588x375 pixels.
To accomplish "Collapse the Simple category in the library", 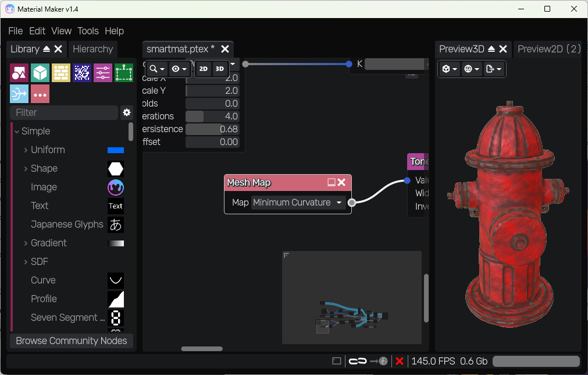I will pyautogui.click(x=16, y=131).
